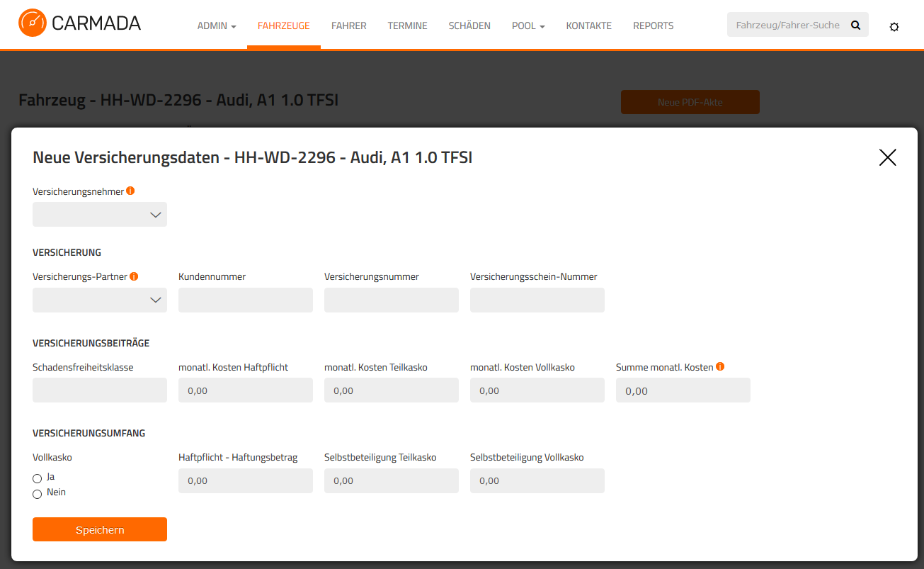Click info icon next to Versicherungsnehmer

click(130, 191)
